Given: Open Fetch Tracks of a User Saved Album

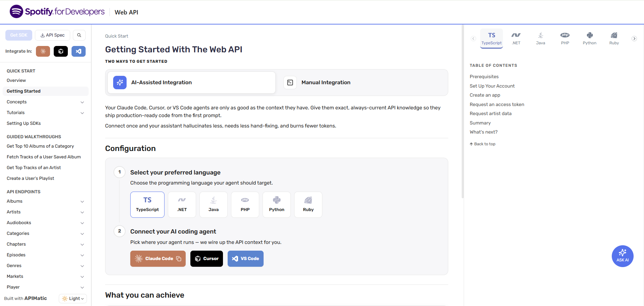Looking at the screenshot, I should pyautogui.click(x=44, y=157).
